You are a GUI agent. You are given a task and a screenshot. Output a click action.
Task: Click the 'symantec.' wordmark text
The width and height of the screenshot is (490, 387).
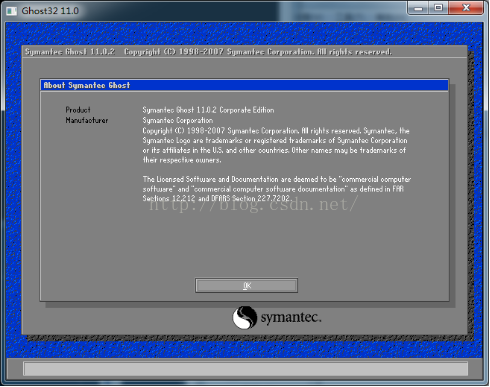tap(291, 317)
